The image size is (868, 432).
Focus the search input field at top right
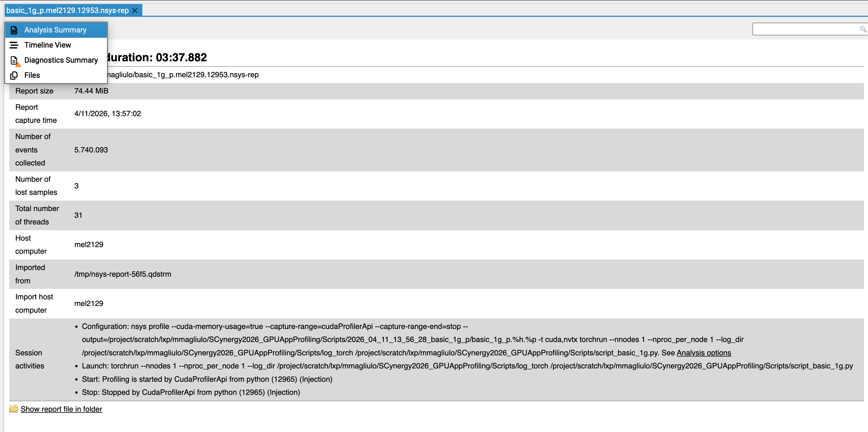[x=805, y=29]
